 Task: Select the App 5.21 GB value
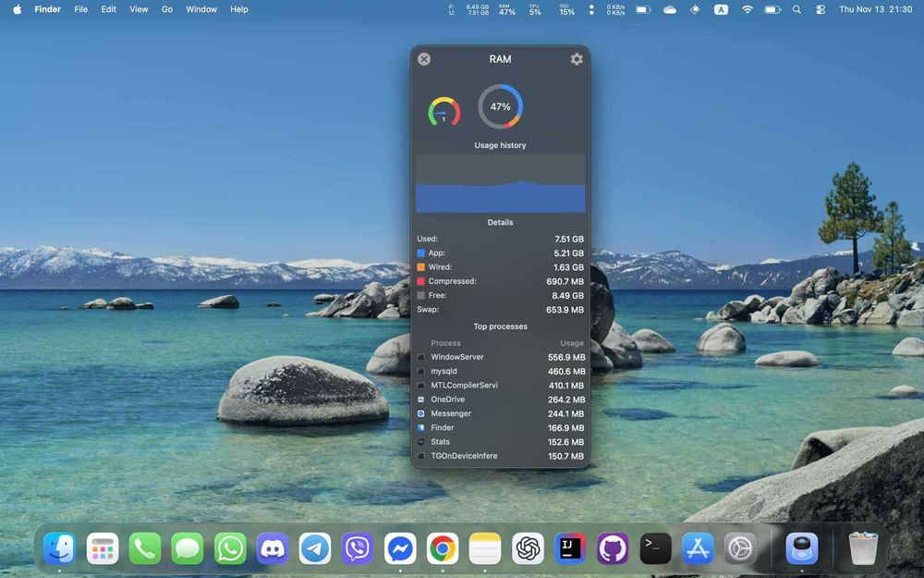point(568,253)
